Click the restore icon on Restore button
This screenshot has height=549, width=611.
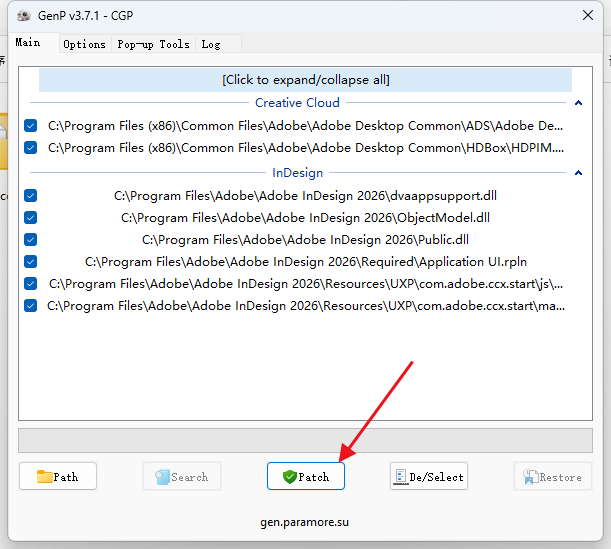530,477
